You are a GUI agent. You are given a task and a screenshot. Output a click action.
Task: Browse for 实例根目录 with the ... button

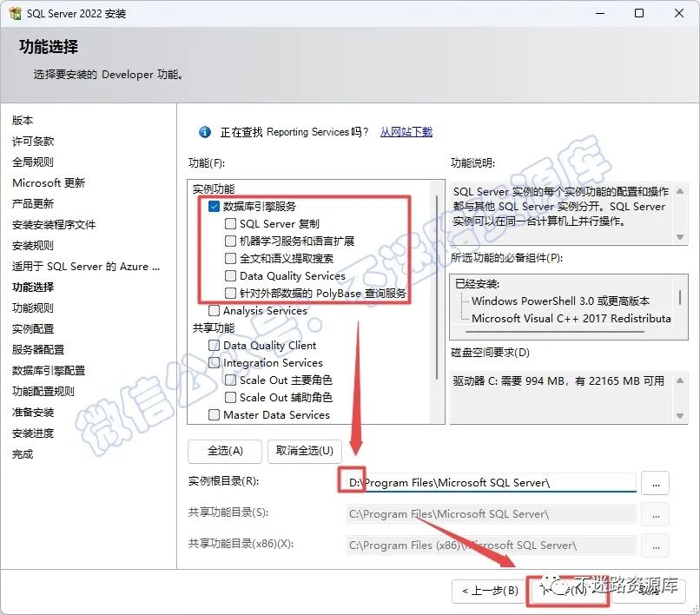click(656, 483)
